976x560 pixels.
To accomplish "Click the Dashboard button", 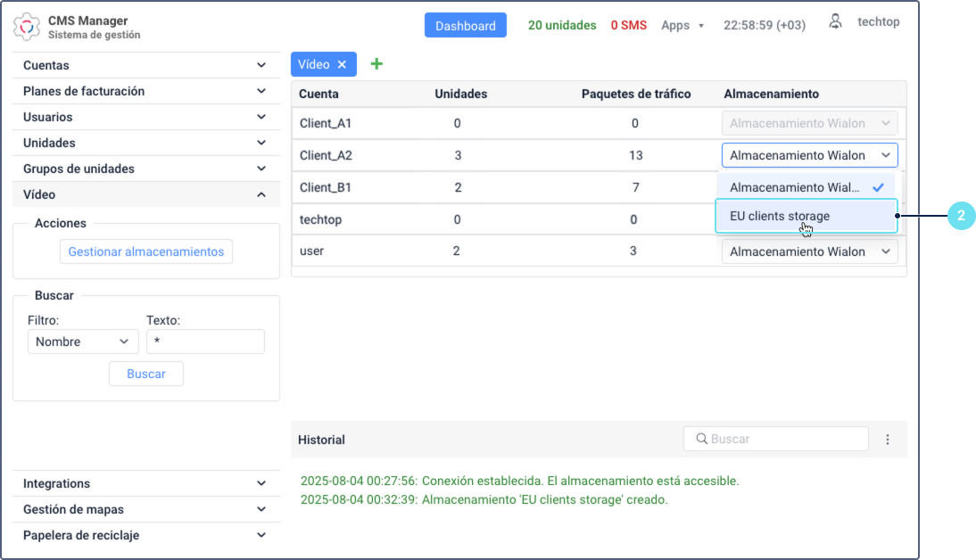I will pos(465,26).
